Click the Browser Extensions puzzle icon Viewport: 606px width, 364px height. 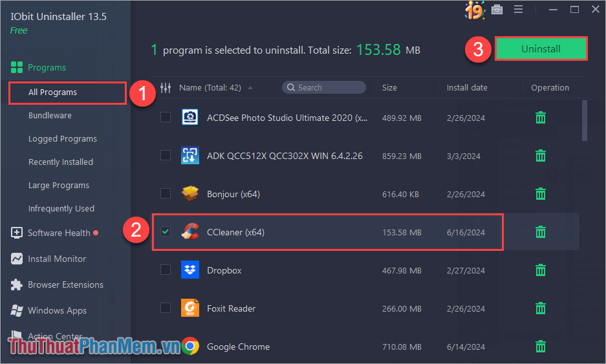pos(17,284)
